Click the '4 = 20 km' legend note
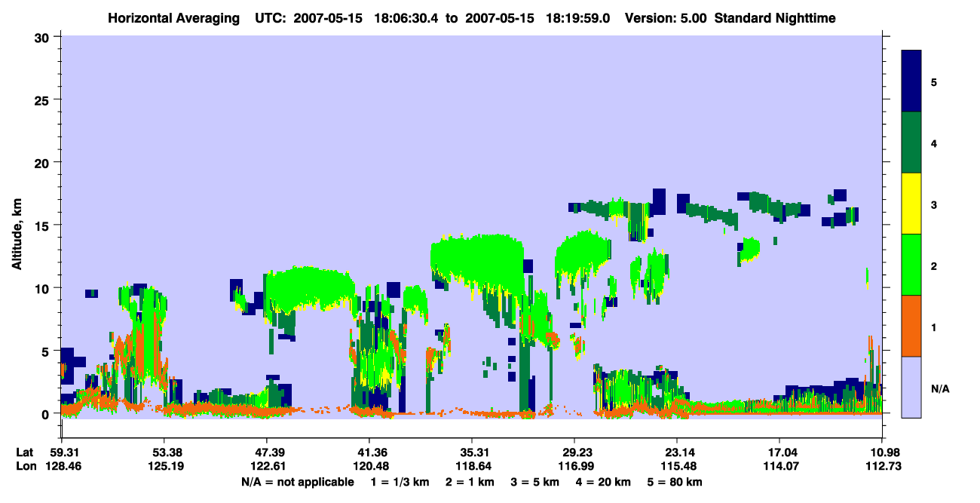The image size is (980, 503). point(604,482)
